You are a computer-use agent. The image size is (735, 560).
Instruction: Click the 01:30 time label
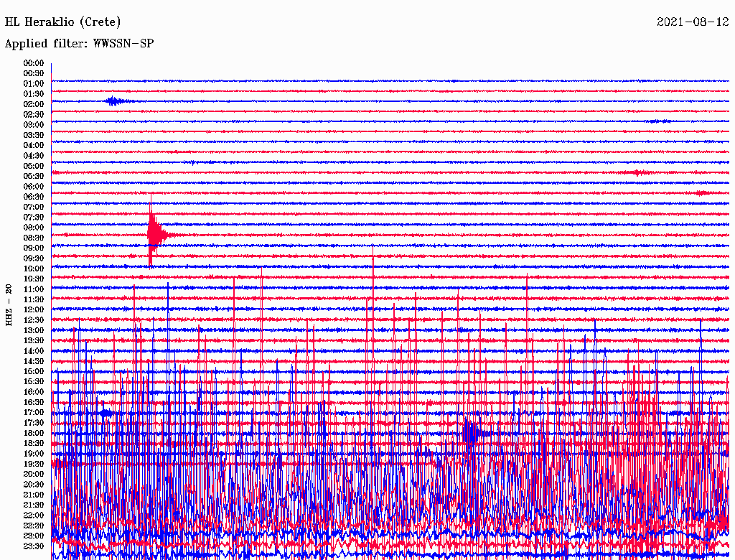[34, 94]
